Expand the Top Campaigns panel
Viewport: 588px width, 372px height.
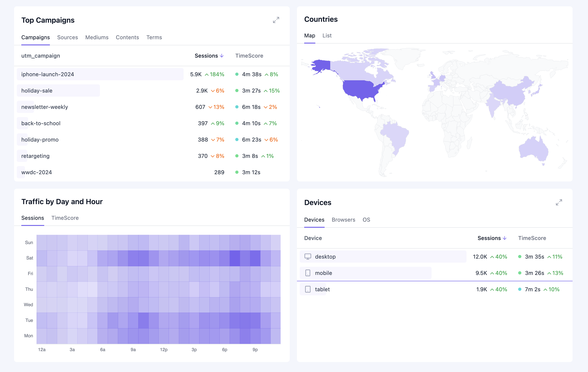pyautogui.click(x=276, y=20)
